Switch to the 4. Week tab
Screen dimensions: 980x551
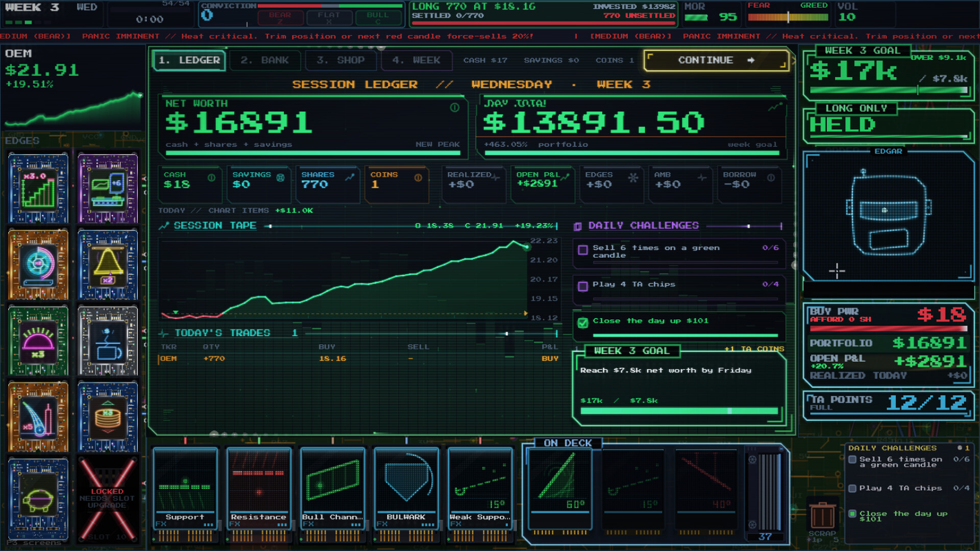coord(416,60)
